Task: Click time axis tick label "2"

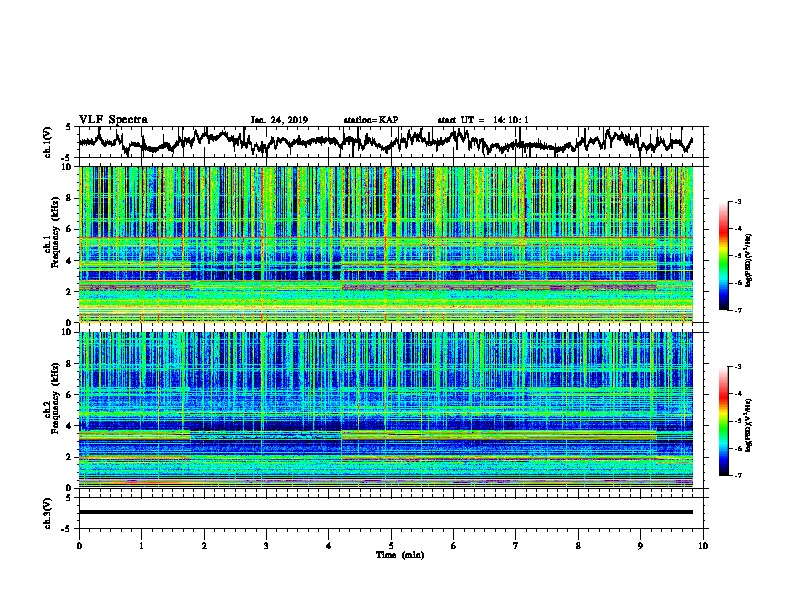Action: tap(204, 546)
